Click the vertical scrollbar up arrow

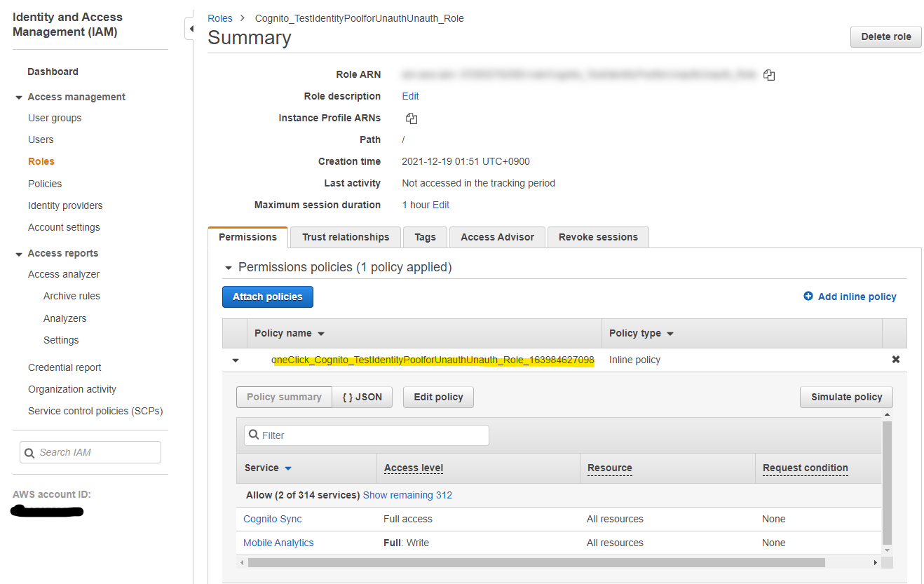(887, 414)
